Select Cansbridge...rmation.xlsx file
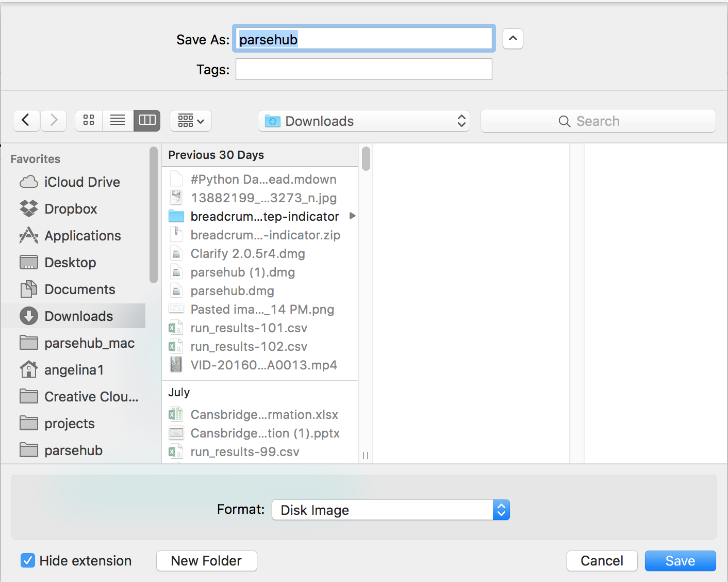Screen dimensions: 728x582 tap(260, 414)
